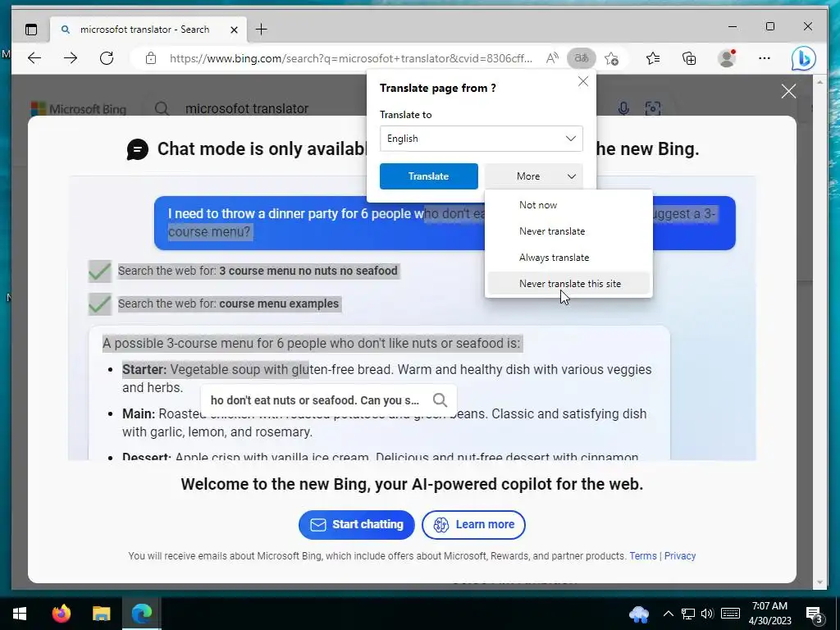Choose Never translate option
Screen dimensions: 840x630
pos(568,231)
